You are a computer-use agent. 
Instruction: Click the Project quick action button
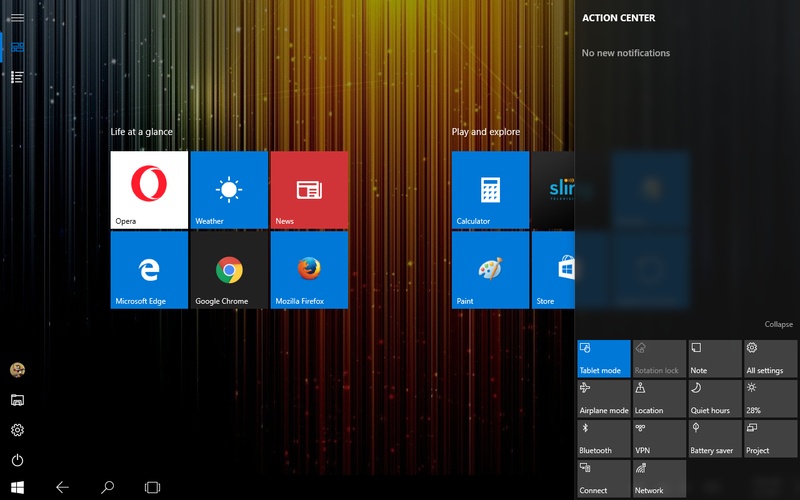point(770,439)
